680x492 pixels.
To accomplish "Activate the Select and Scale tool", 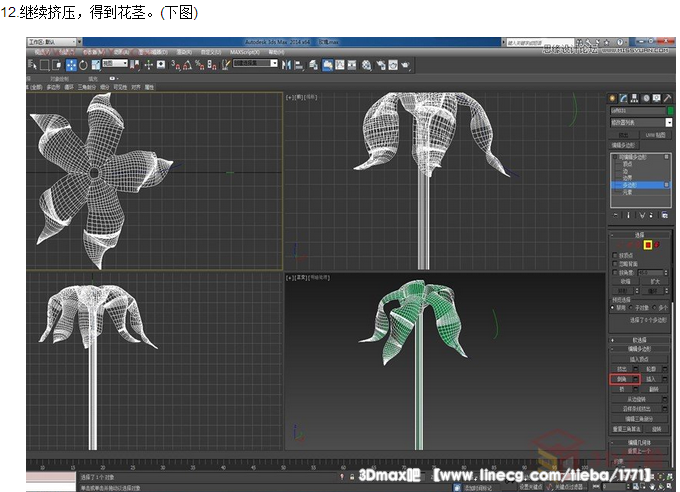I will tap(95, 65).
